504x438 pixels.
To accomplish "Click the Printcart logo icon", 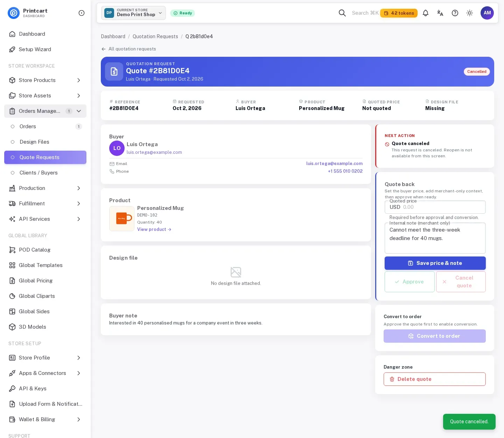I will pos(14,13).
